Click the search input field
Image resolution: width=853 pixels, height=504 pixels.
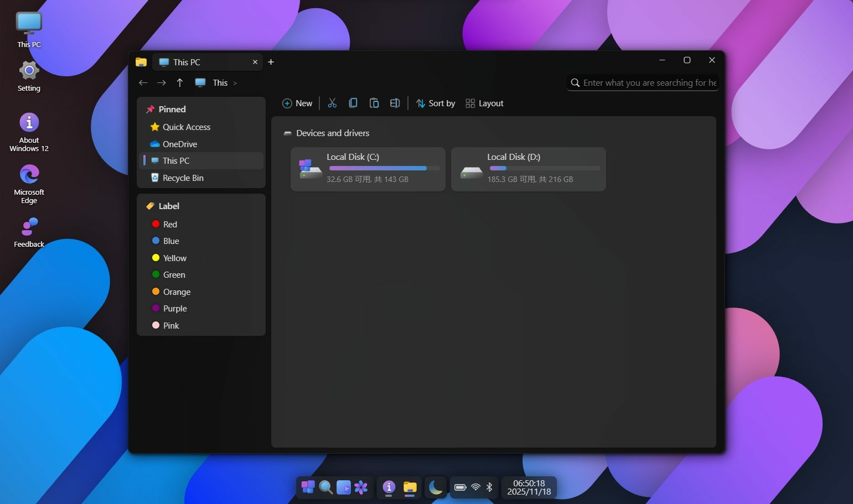coord(642,82)
